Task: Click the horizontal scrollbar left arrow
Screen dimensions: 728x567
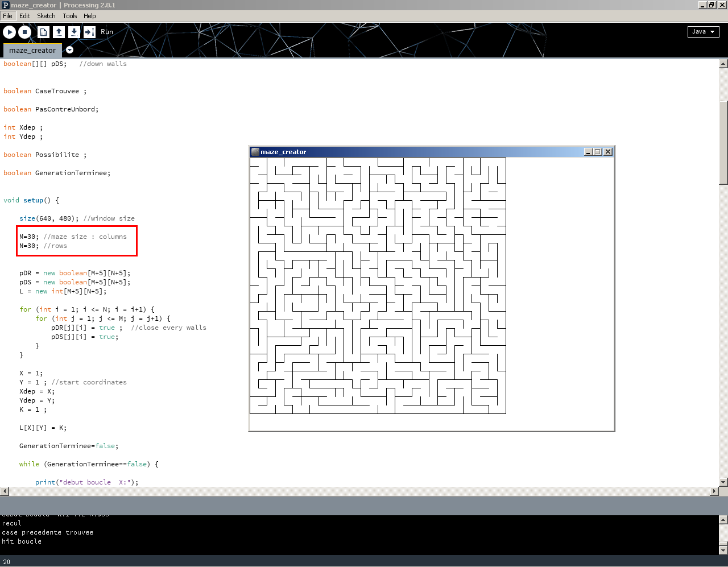Action: 3,491
